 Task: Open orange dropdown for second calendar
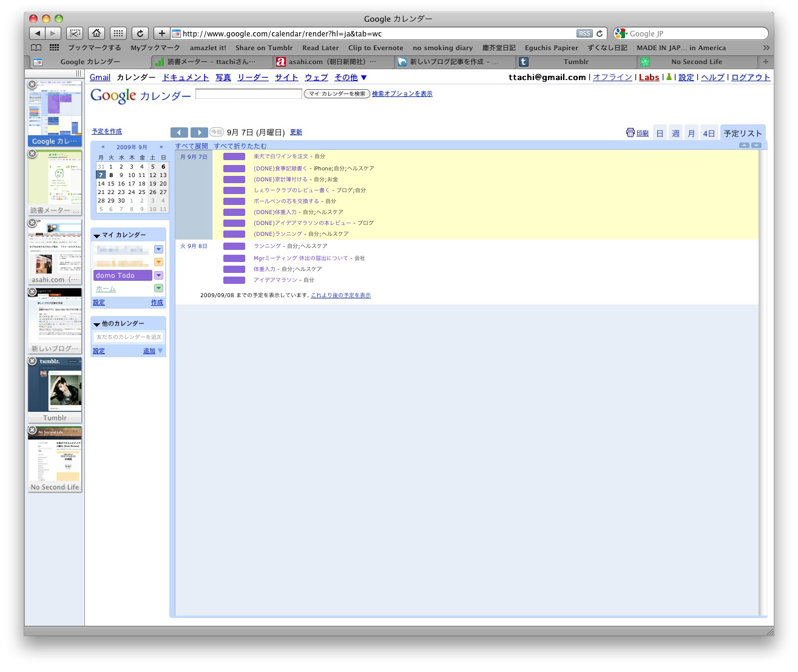[x=158, y=262]
